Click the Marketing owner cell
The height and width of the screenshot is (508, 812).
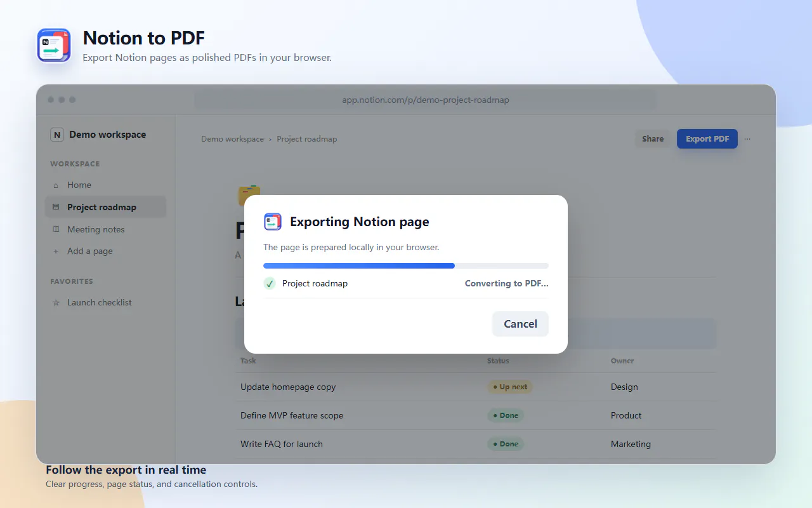click(631, 444)
